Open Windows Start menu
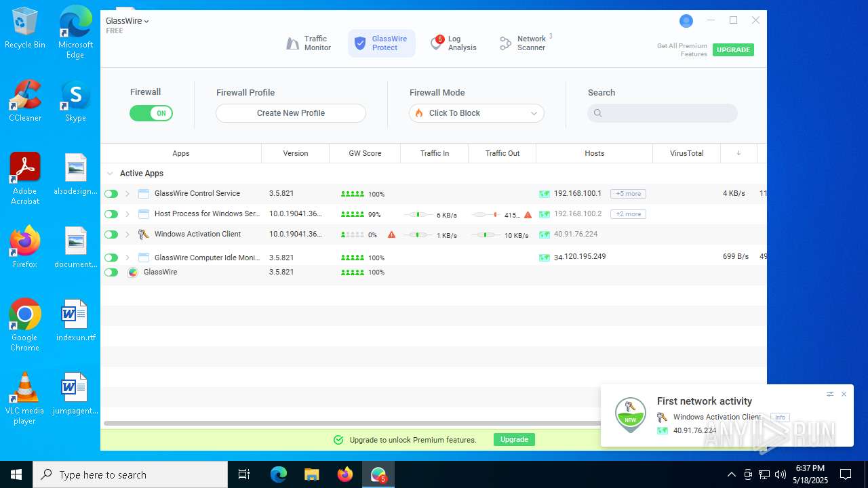This screenshot has height=488, width=868. pyautogui.click(x=16, y=474)
